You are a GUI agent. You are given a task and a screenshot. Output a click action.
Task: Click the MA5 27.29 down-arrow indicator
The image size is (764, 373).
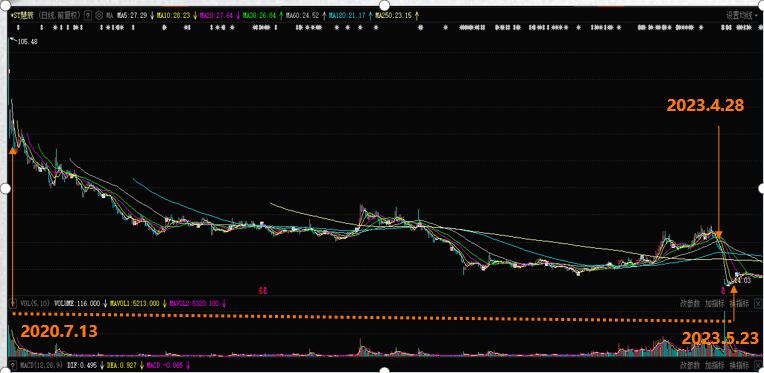pyautogui.click(x=152, y=16)
